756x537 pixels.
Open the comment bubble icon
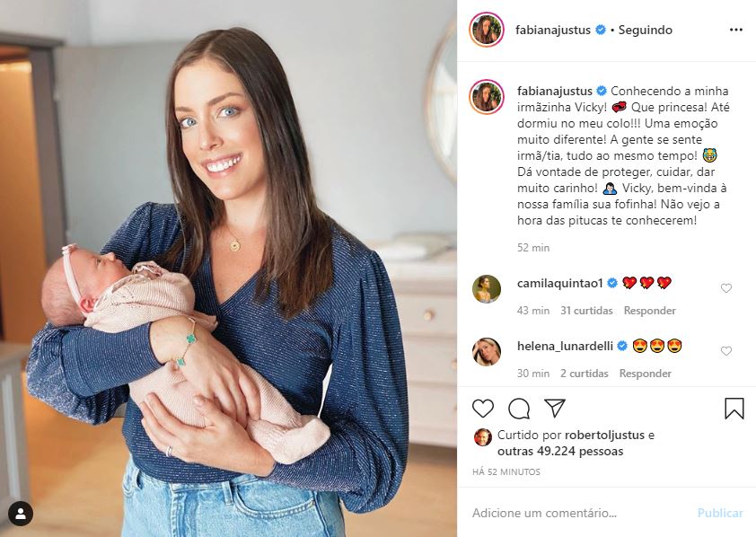coord(519,409)
